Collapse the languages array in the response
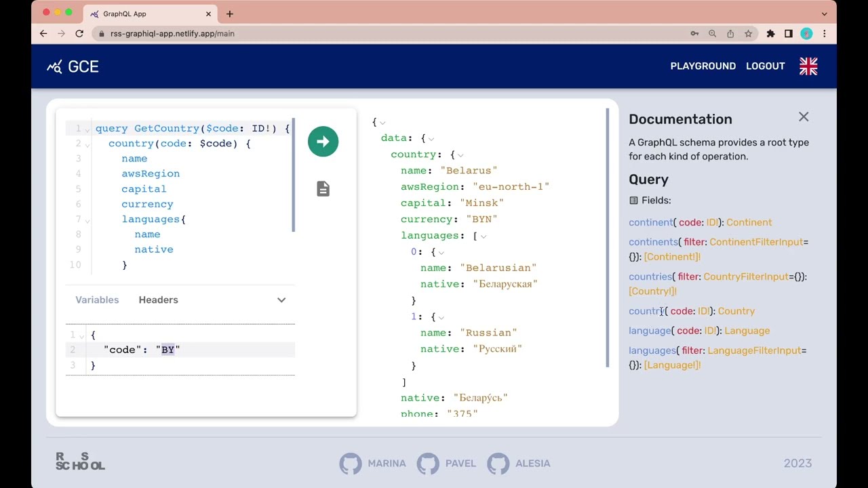 (484, 237)
